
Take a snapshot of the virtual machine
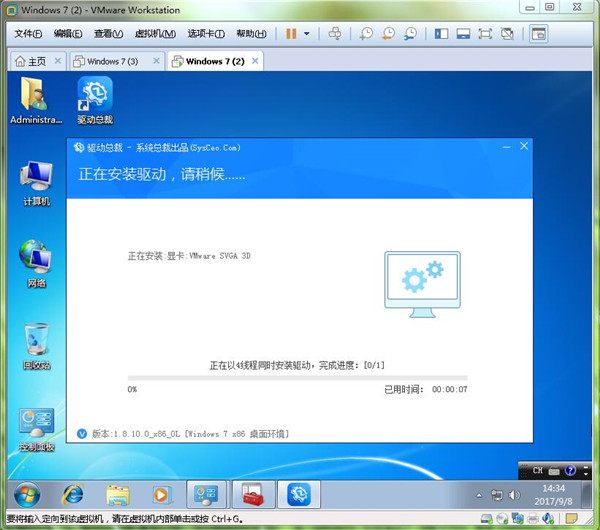[366, 34]
